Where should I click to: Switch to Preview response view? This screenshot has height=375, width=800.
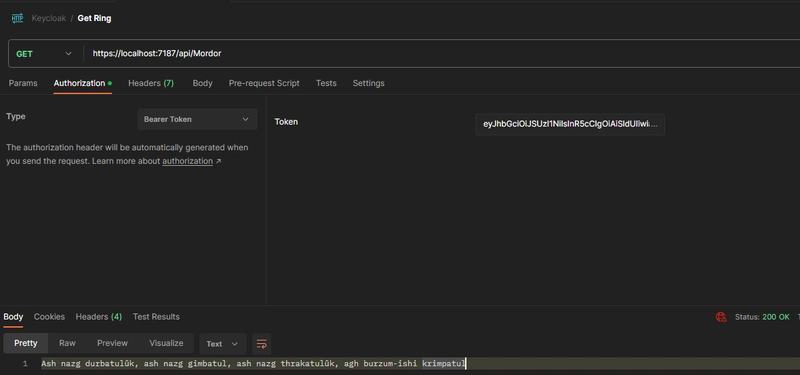[112, 343]
